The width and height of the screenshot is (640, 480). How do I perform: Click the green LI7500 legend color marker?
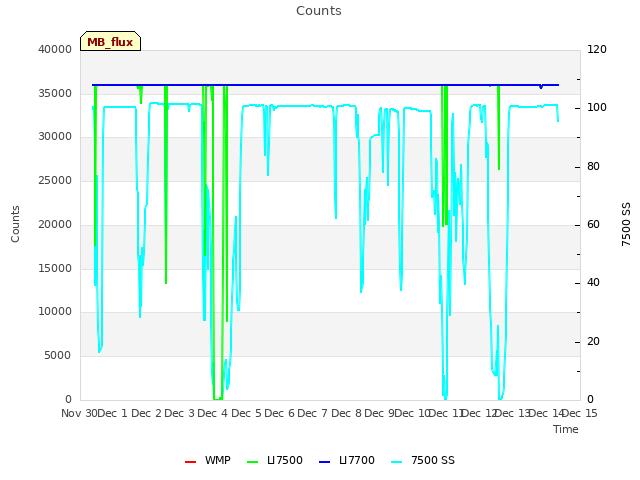coord(253,462)
